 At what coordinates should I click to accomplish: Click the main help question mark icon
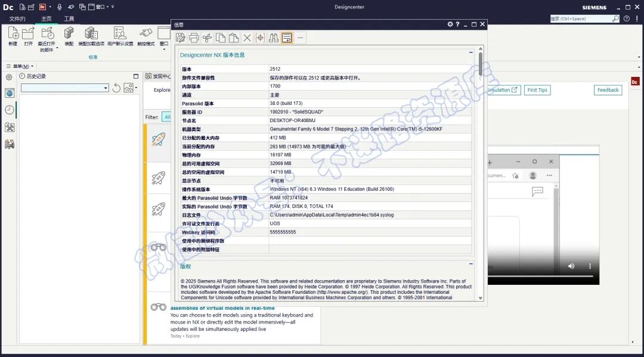(x=626, y=18)
